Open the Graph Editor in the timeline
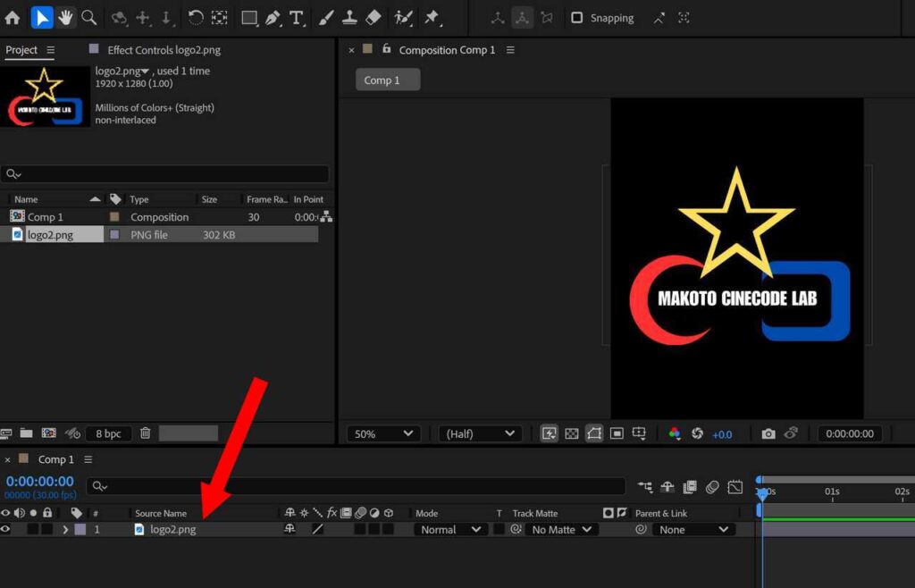 point(735,486)
